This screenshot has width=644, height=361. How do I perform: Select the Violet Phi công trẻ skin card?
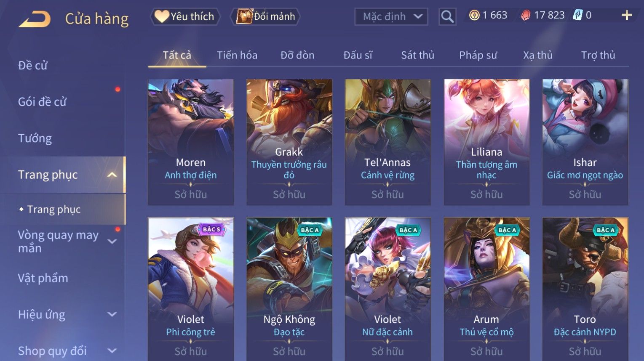tap(191, 289)
